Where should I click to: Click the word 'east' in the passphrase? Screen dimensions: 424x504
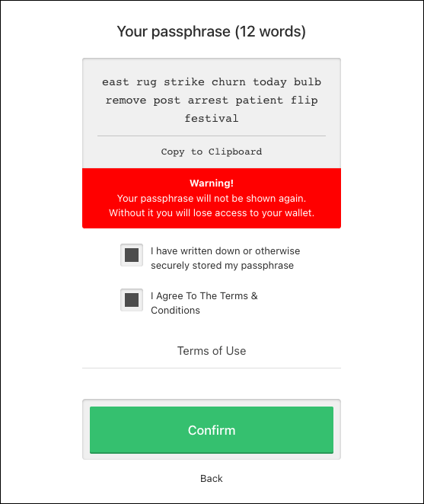coord(116,82)
